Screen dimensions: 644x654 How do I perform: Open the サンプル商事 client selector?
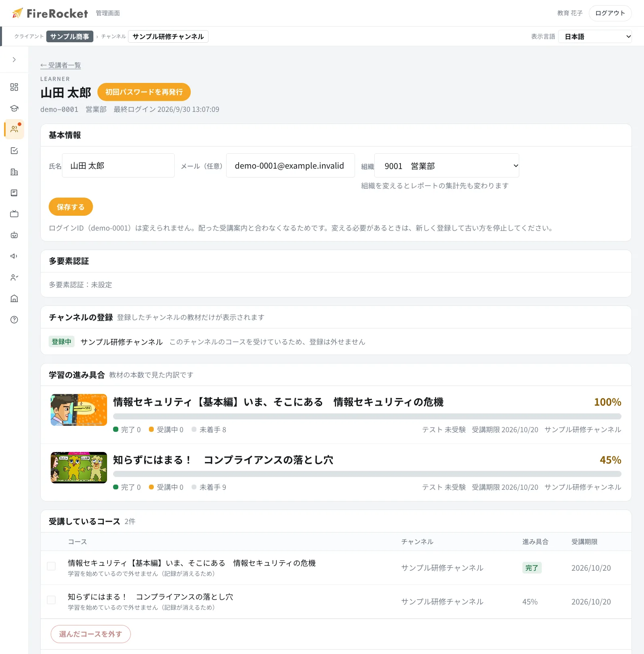70,36
